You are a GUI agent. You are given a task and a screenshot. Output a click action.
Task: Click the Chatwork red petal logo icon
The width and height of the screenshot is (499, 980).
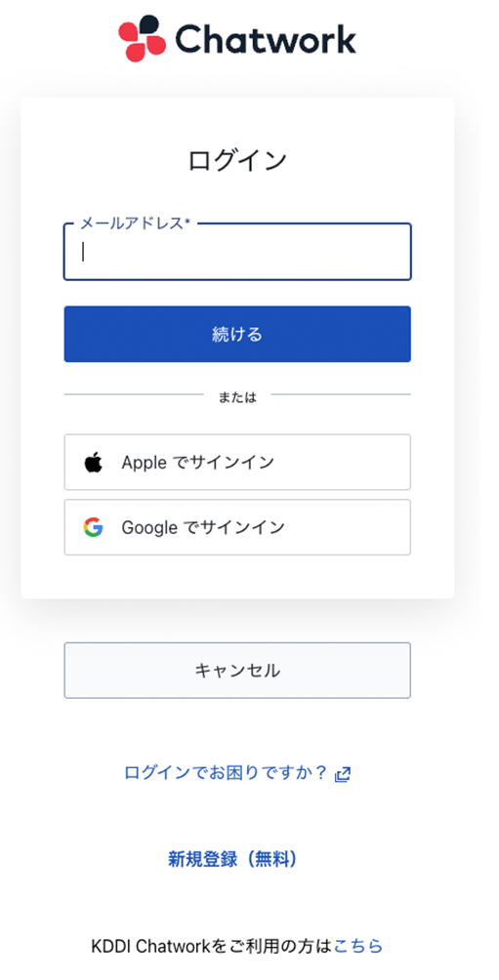coord(142,39)
